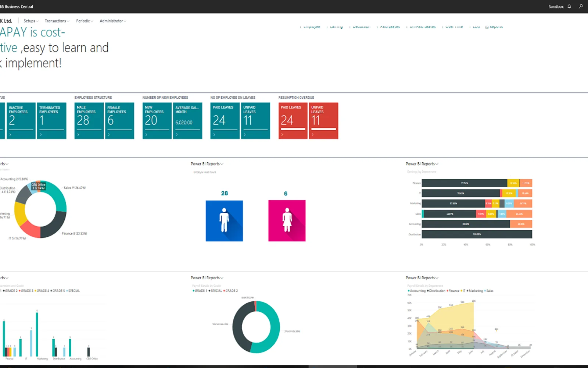Viewport: 588px width, 368px height.
Task: Expand Power BI Reports above male/female chart
Action: [x=207, y=164]
